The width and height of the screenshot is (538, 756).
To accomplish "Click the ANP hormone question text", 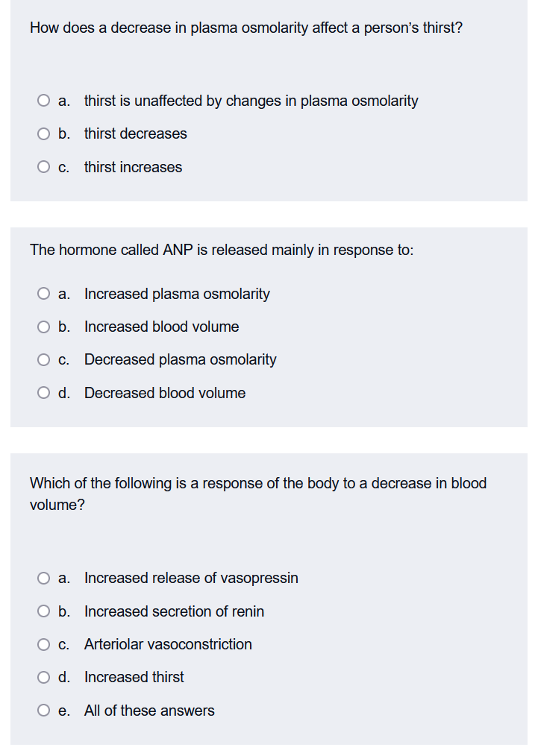I will (222, 250).
